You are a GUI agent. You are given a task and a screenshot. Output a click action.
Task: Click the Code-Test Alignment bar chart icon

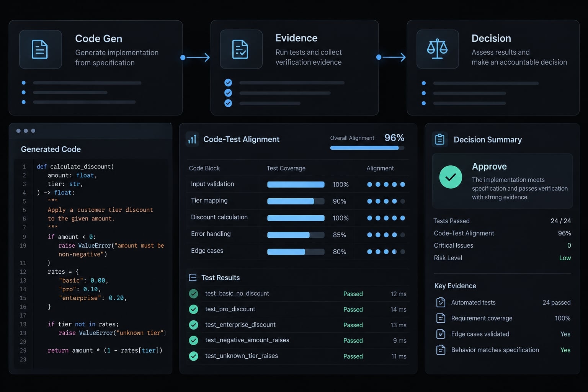coord(192,139)
